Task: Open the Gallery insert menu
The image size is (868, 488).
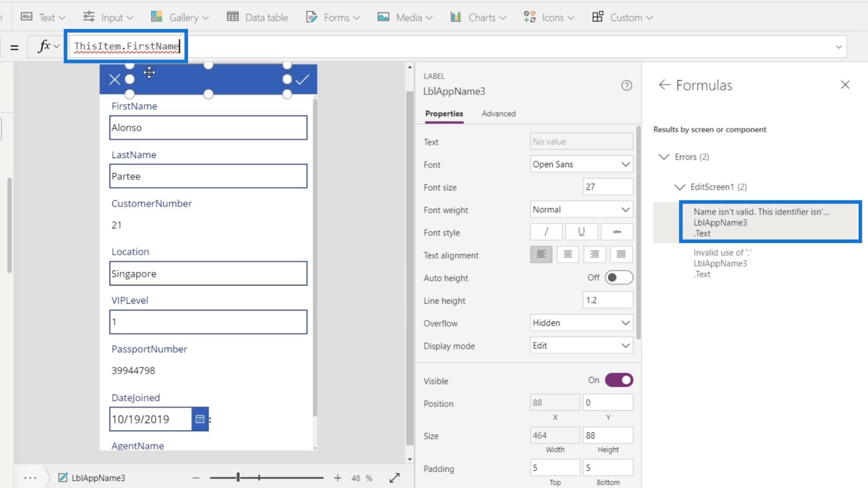Action: click(179, 17)
